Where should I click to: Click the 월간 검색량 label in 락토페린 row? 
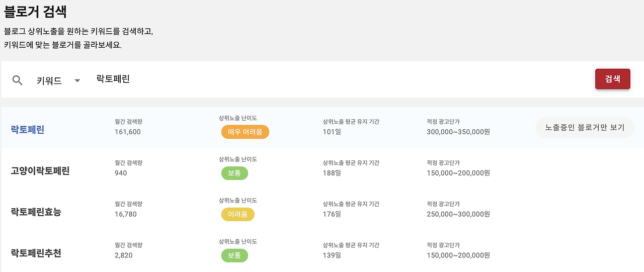tap(129, 122)
